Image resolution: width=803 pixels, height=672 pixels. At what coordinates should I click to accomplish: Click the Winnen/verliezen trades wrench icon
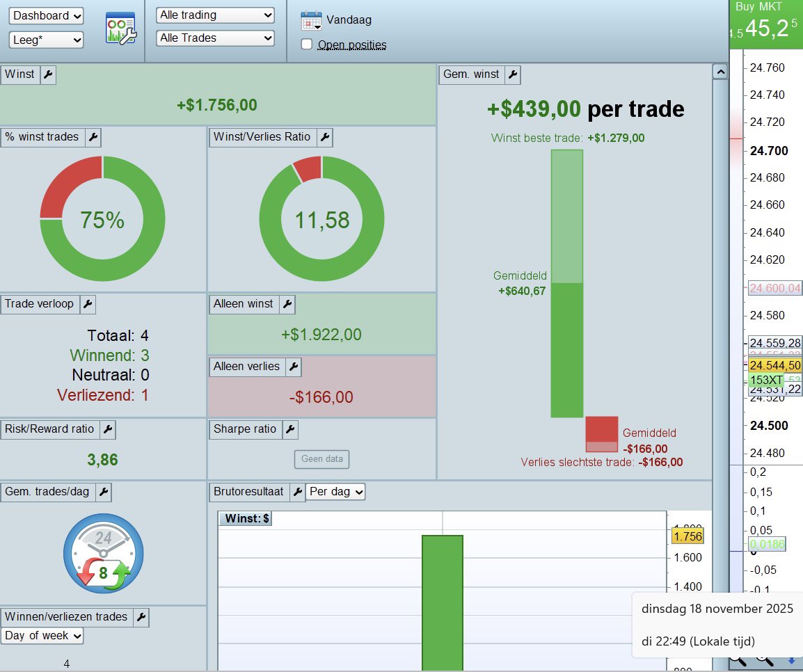pyautogui.click(x=141, y=617)
